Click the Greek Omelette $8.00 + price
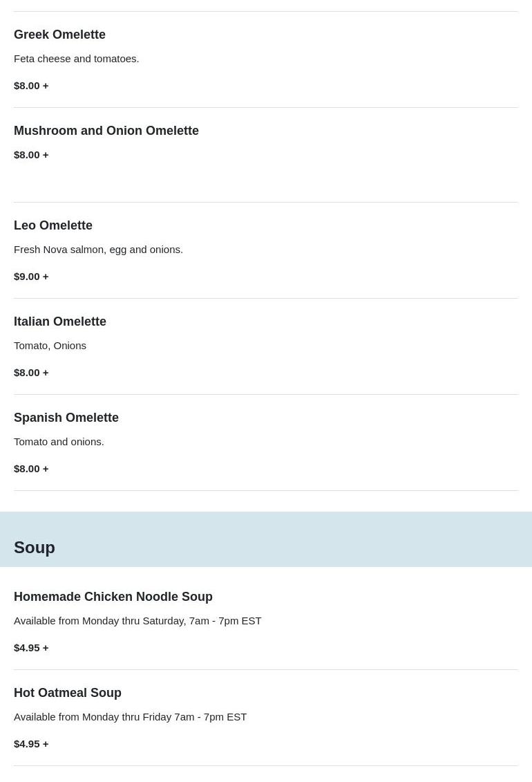This screenshot has height=782, width=532. coord(31,86)
